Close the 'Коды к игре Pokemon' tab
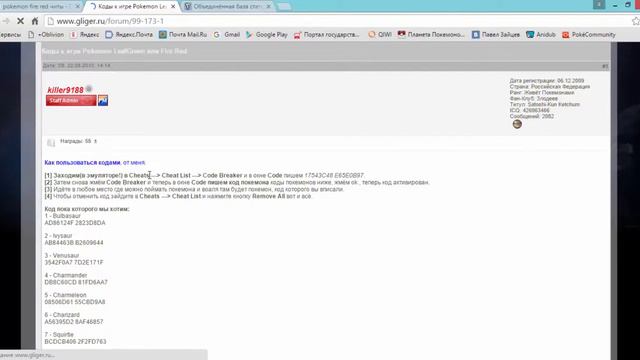 point(173,7)
